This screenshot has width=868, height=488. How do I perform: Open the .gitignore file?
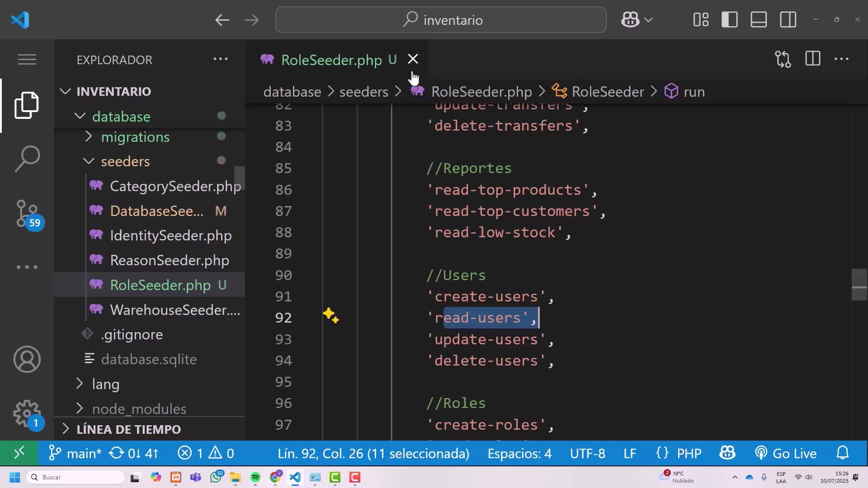(x=132, y=334)
